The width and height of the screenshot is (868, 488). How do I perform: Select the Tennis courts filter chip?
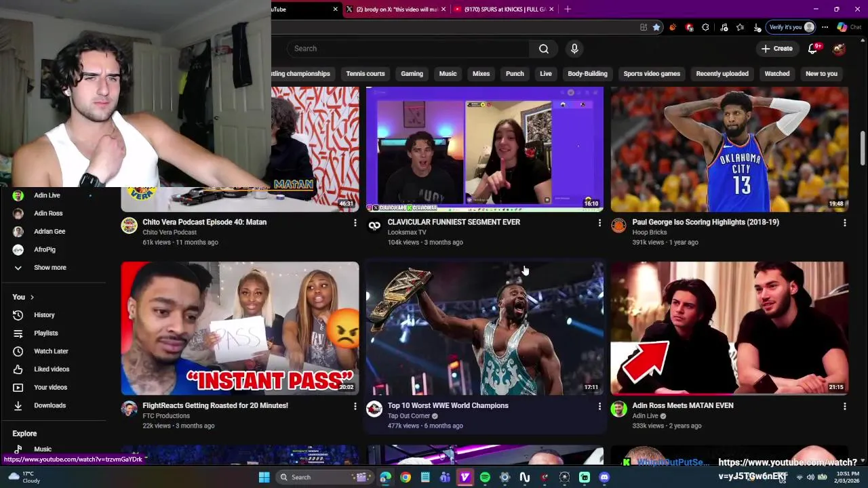pyautogui.click(x=366, y=74)
